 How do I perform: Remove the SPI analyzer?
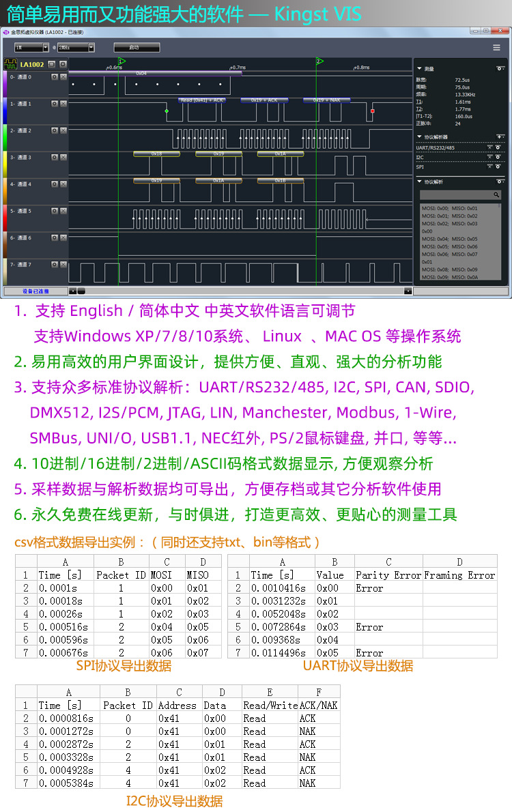[489, 166]
